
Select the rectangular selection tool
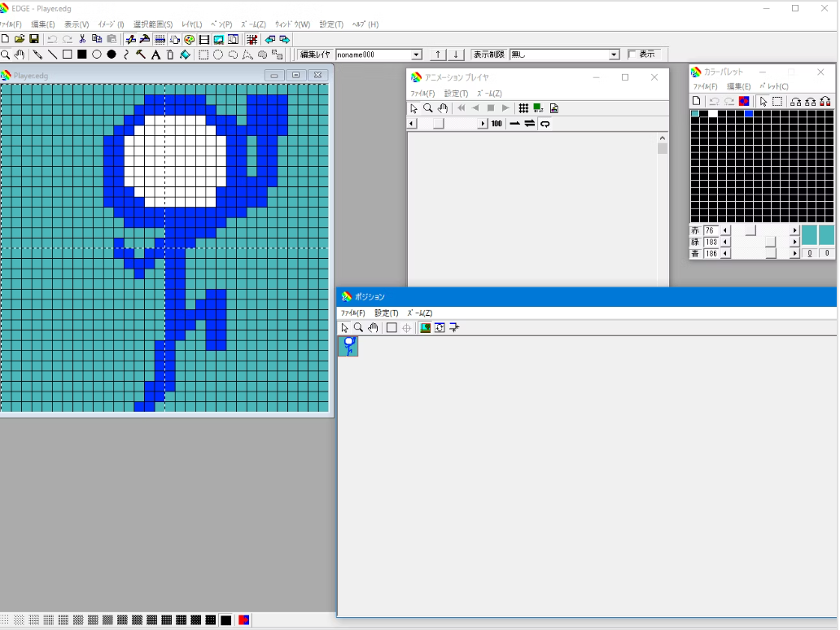click(204, 55)
